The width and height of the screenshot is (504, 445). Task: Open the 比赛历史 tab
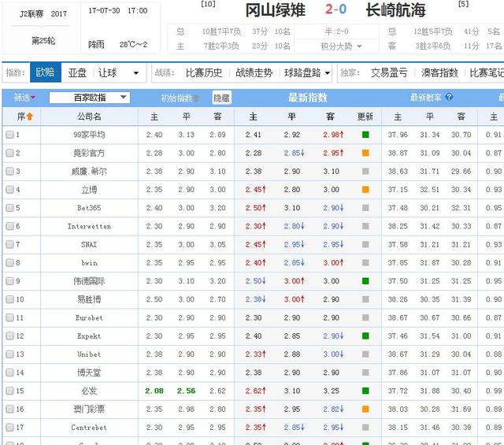(x=204, y=72)
